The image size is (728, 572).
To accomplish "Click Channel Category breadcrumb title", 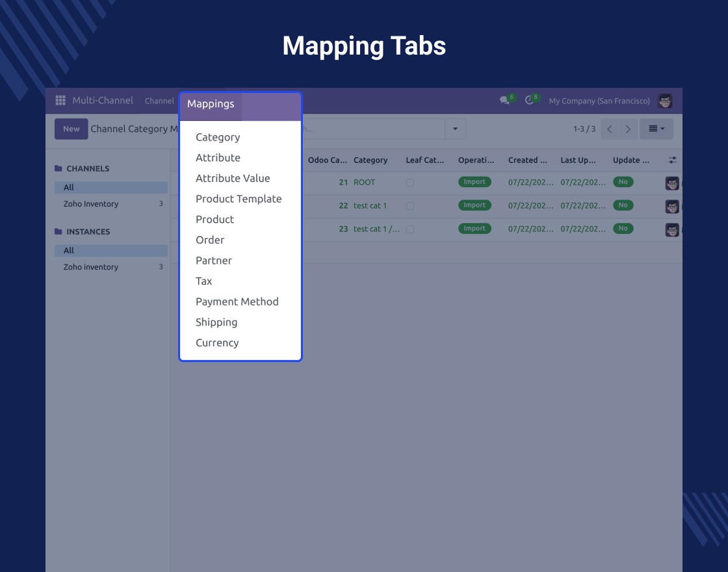I will (134, 129).
